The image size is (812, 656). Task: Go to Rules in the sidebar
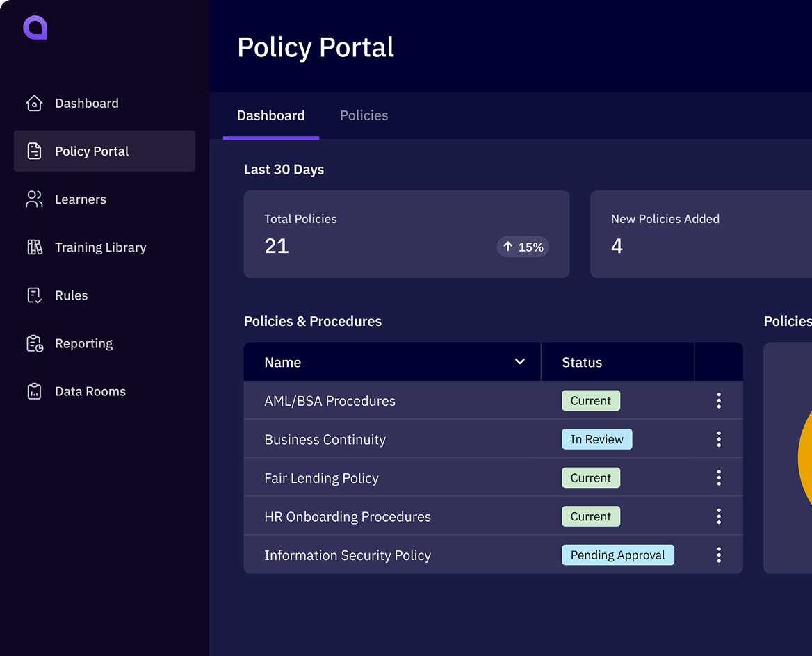104,295
